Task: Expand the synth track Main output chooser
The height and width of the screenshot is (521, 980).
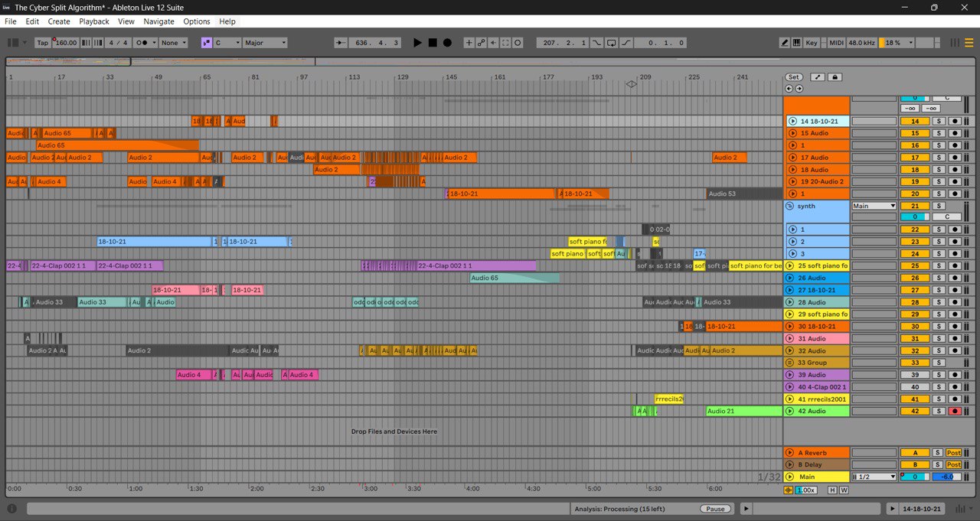Action: (874, 206)
